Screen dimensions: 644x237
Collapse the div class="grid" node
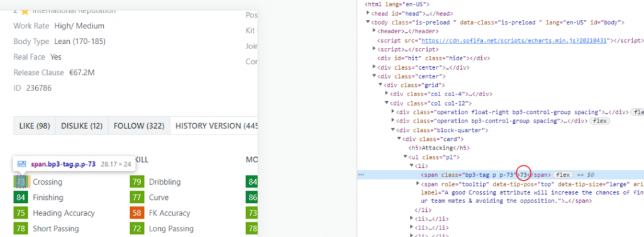pos(380,85)
